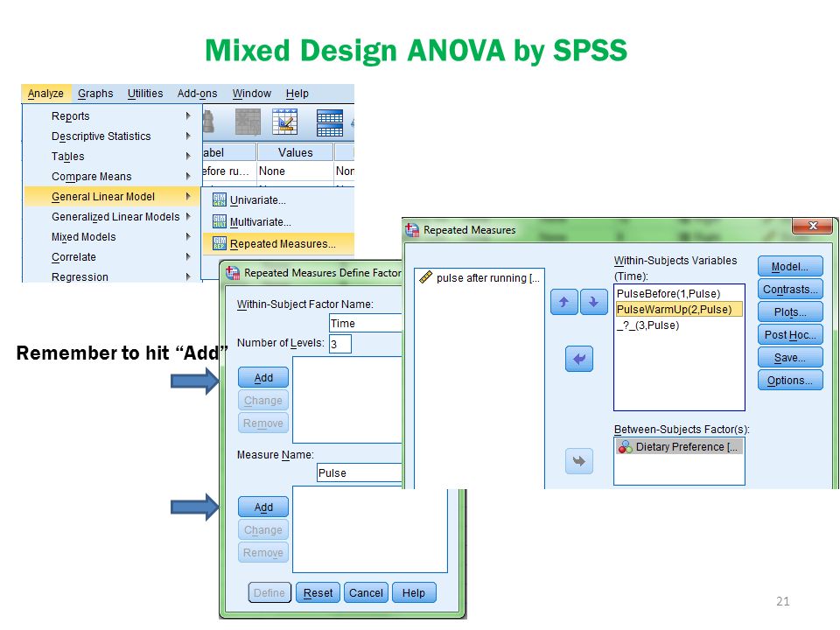Viewport: 840px width, 630px height.
Task: Select General Linear Model menu entry
Action: coord(111,197)
